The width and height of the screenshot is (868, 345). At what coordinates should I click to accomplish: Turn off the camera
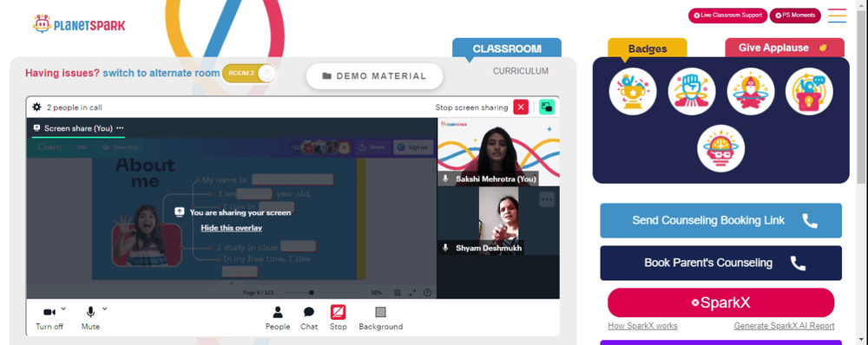click(49, 317)
